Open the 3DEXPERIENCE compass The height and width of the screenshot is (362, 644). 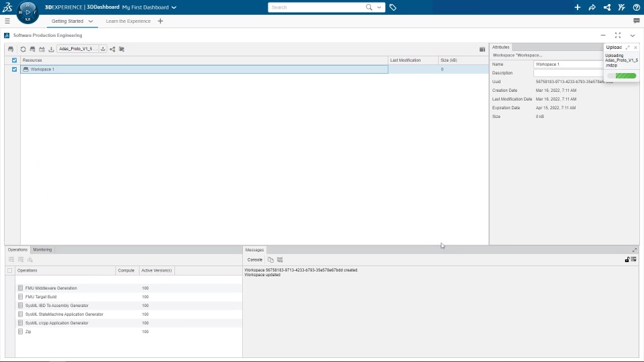coord(28,12)
